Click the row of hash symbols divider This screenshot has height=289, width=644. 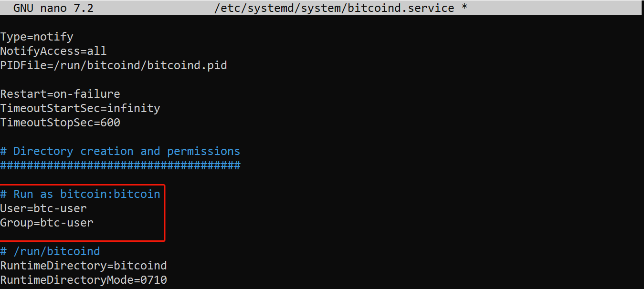[x=120, y=165]
